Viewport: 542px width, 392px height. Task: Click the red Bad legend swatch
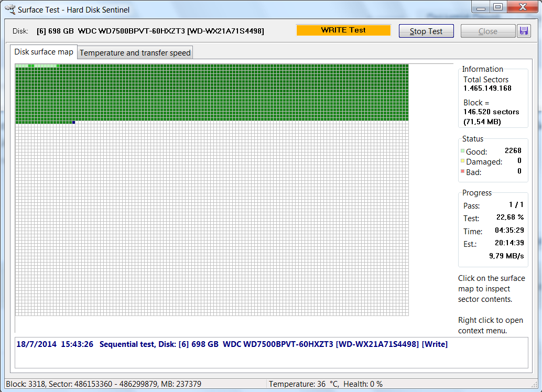(x=462, y=171)
